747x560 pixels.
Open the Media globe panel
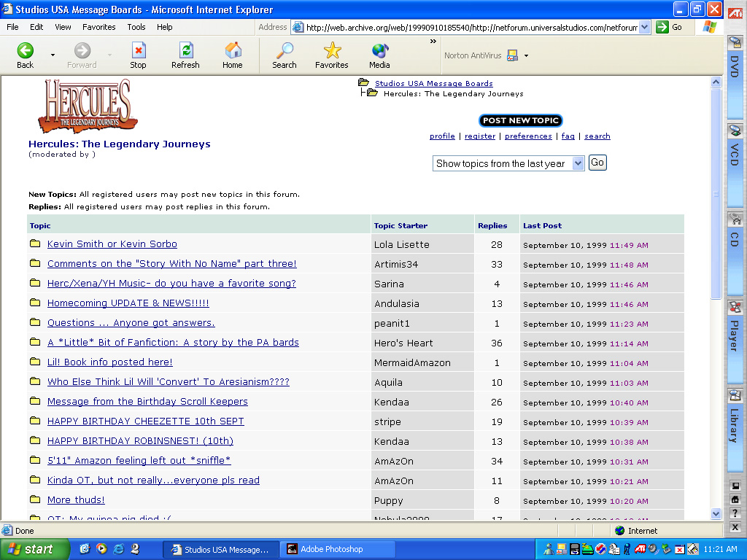pos(379,55)
